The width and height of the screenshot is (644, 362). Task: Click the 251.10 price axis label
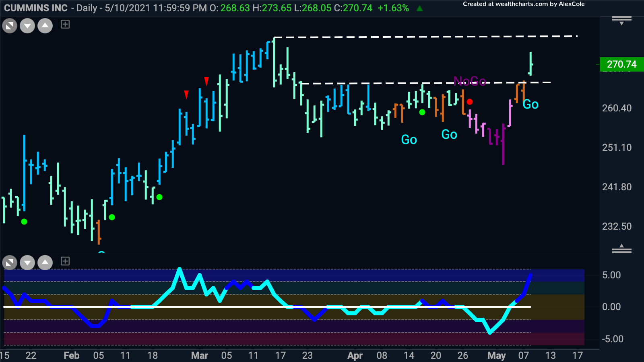tap(617, 148)
